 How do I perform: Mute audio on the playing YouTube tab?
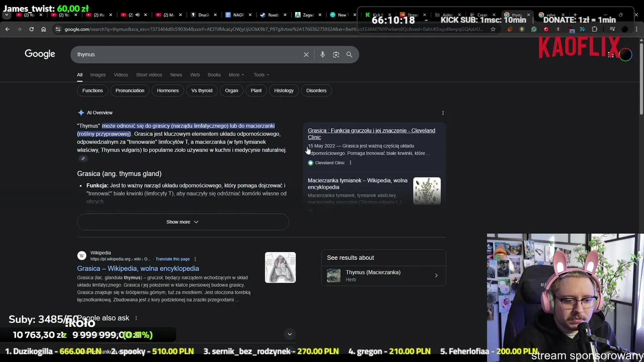tap(137, 15)
